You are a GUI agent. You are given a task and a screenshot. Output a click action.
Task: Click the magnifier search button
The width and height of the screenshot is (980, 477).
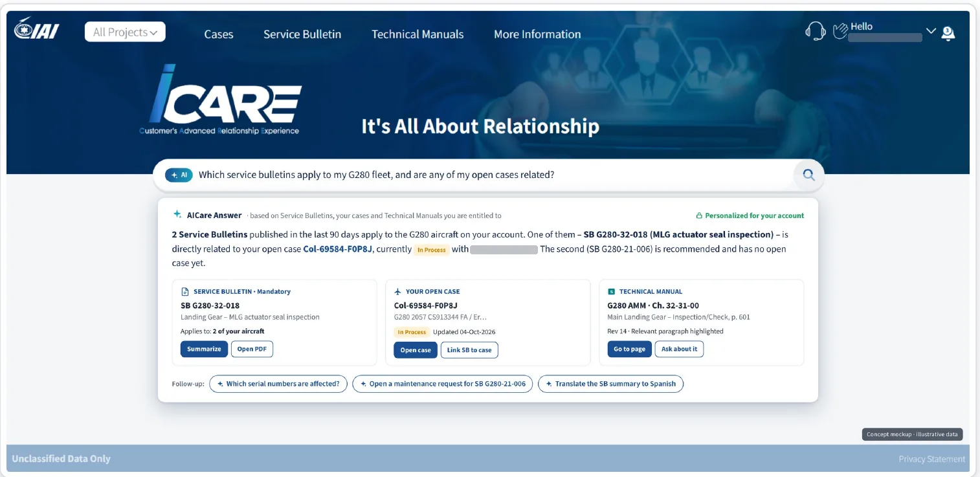click(x=808, y=175)
